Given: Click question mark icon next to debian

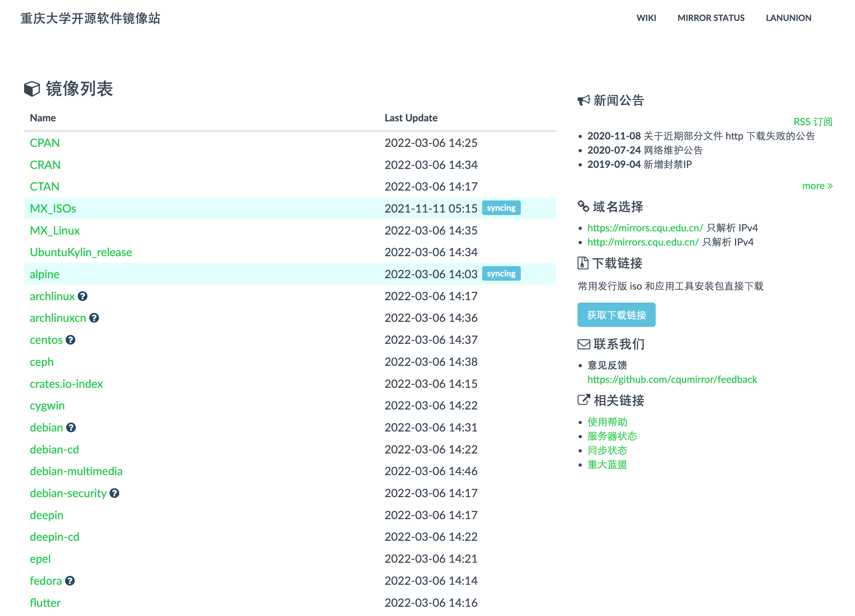Looking at the screenshot, I should (x=71, y=428).
